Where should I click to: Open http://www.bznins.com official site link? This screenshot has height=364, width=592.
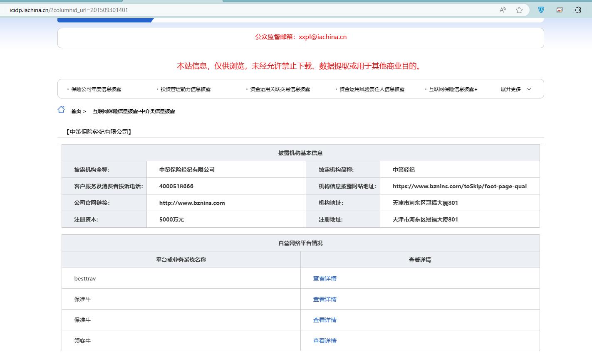[x=192, y=203]
